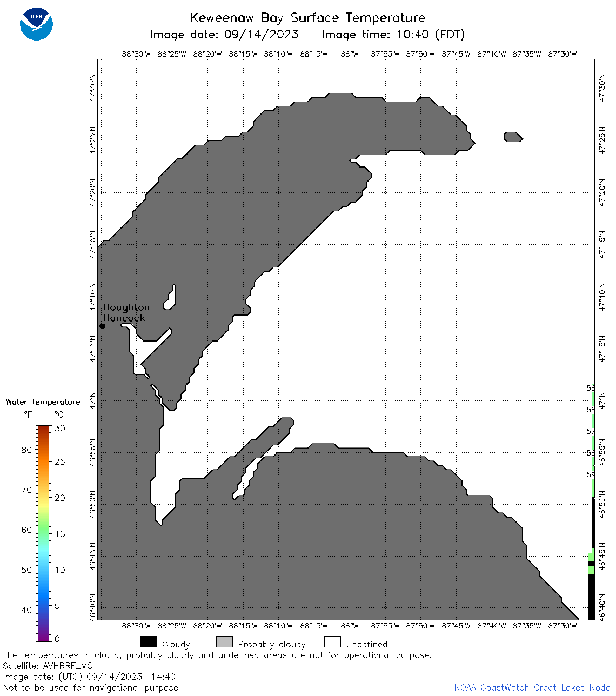Click the 60 Fahrenheit tick label
The height and width of the screenshot is (696, 616).
point(26,530)
